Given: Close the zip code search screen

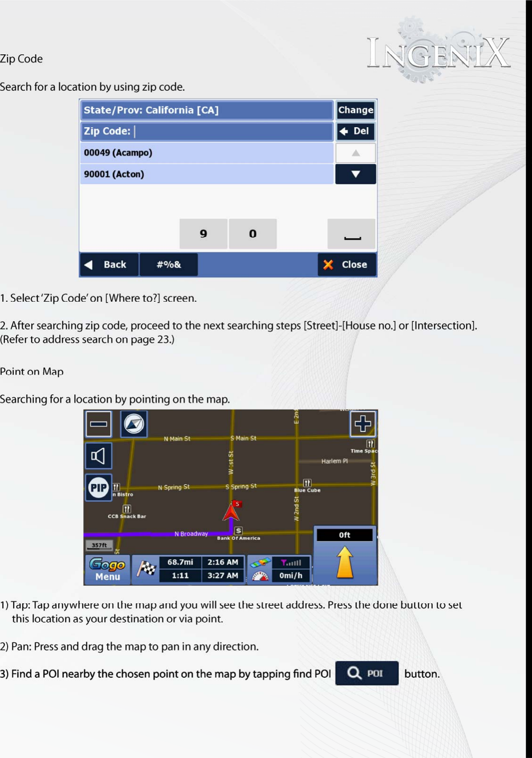Looking at the screenshot, I should 347,264.
